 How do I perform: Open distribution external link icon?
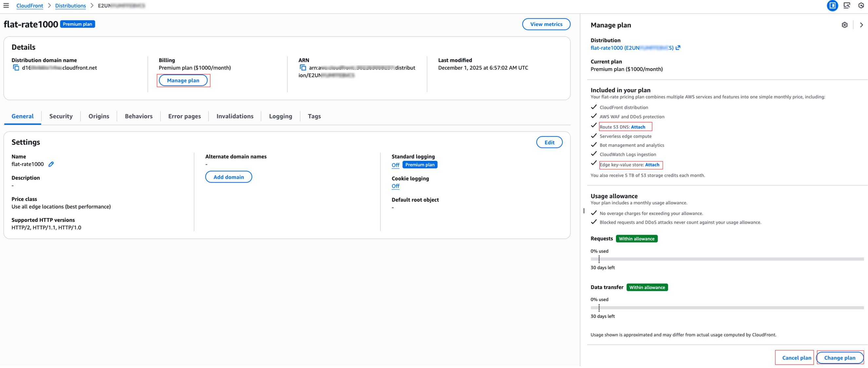coord(678,48)
